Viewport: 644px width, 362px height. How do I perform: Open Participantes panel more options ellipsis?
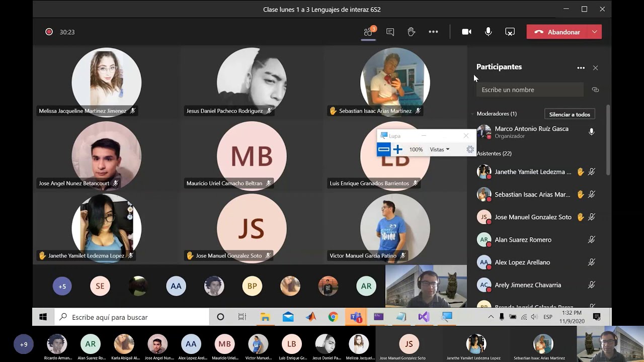(x=581, y=68)
